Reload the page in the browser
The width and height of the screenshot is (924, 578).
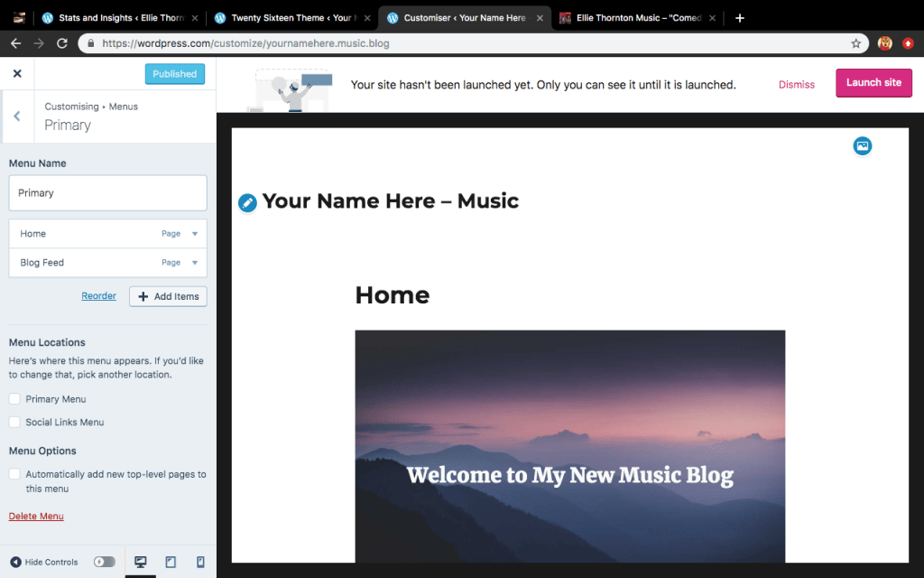tap(62, 42)
